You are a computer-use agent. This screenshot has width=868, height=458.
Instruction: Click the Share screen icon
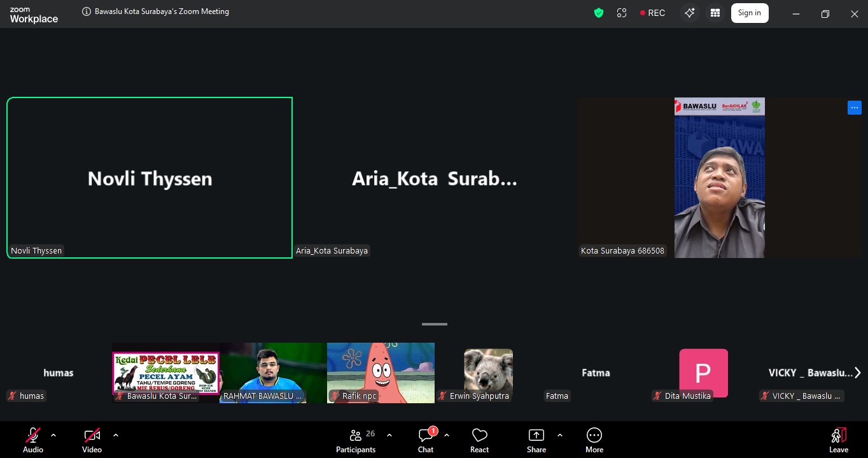point(536,440)
